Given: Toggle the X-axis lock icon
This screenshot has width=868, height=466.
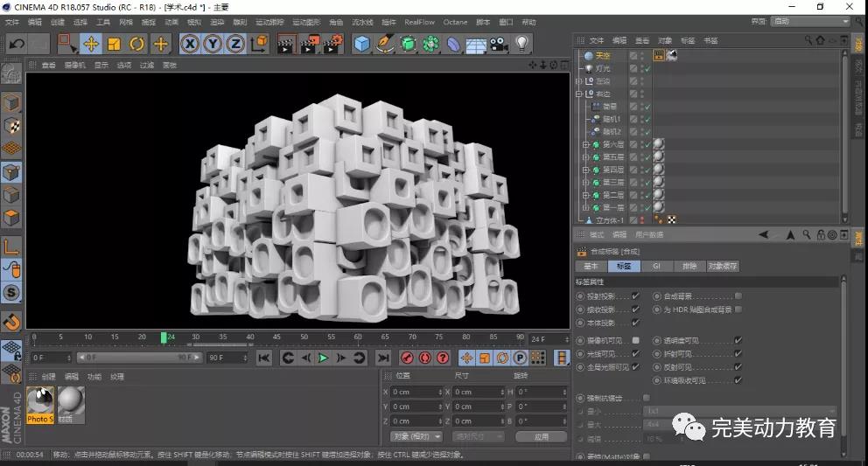Looking at the screenshot, I should click(x=190, y=44).
